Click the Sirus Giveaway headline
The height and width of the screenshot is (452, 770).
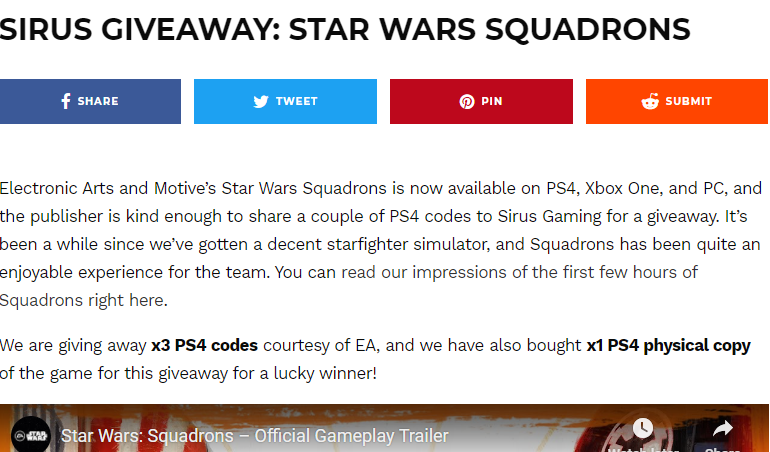pyautogui.click(x=345, y=29)
